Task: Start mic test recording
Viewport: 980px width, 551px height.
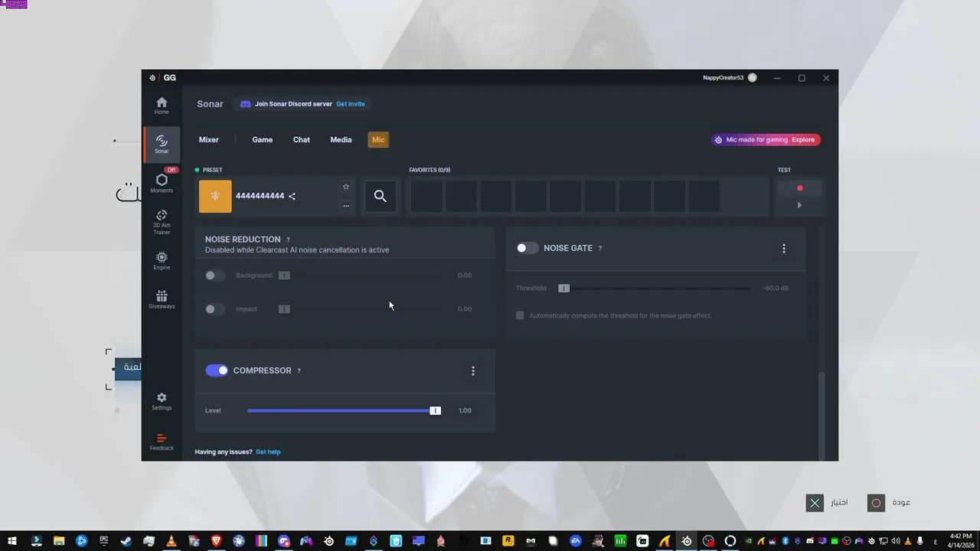Action: point(799,188)
